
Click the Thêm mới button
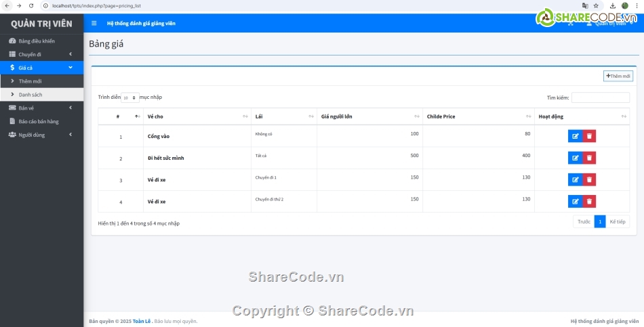pyautogui.click(x=618, y=77)
